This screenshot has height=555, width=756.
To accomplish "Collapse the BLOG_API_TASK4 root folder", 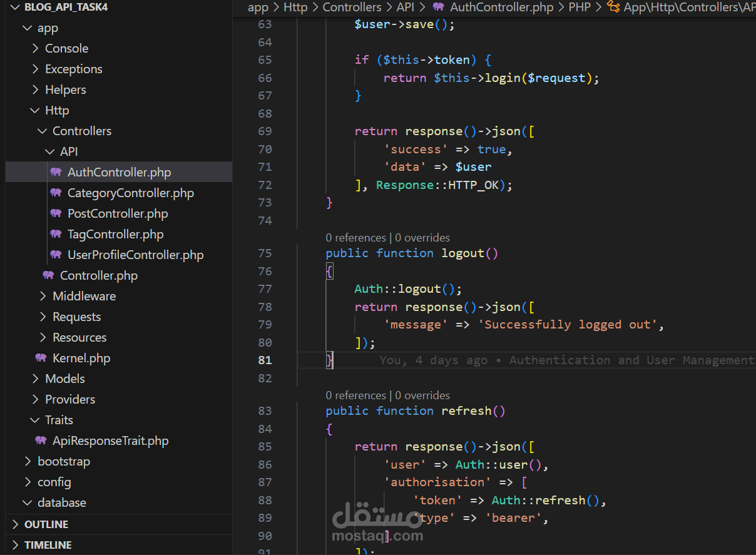I will pos(14,8).
